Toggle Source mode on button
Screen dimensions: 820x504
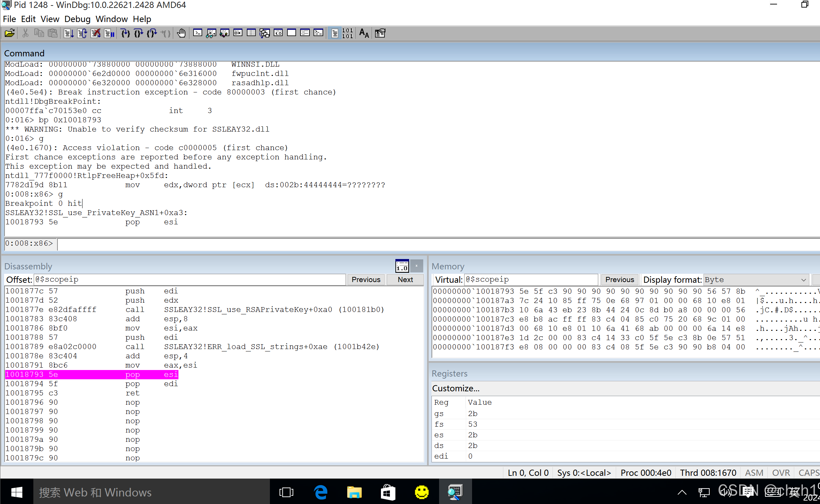335,33
